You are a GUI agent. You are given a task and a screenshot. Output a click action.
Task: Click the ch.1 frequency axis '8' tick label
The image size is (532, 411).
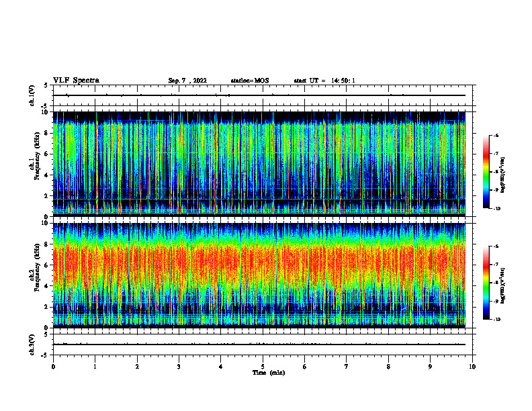pyautogui.click(x=46, y=133)
